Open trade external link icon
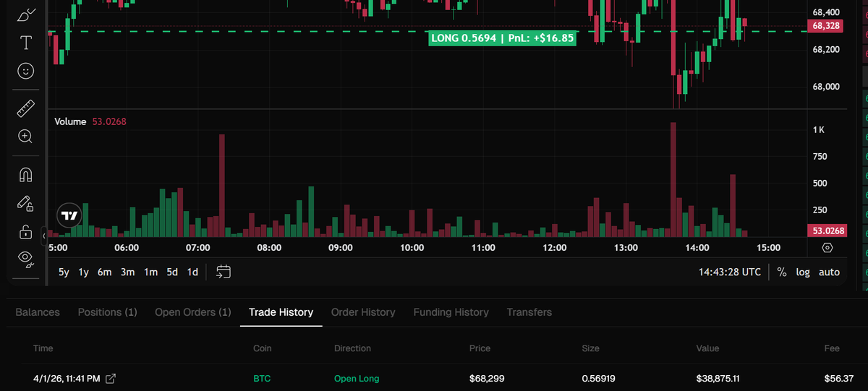Image resolution: width=868 pixels, height=391 pixels. coord(111,378)
